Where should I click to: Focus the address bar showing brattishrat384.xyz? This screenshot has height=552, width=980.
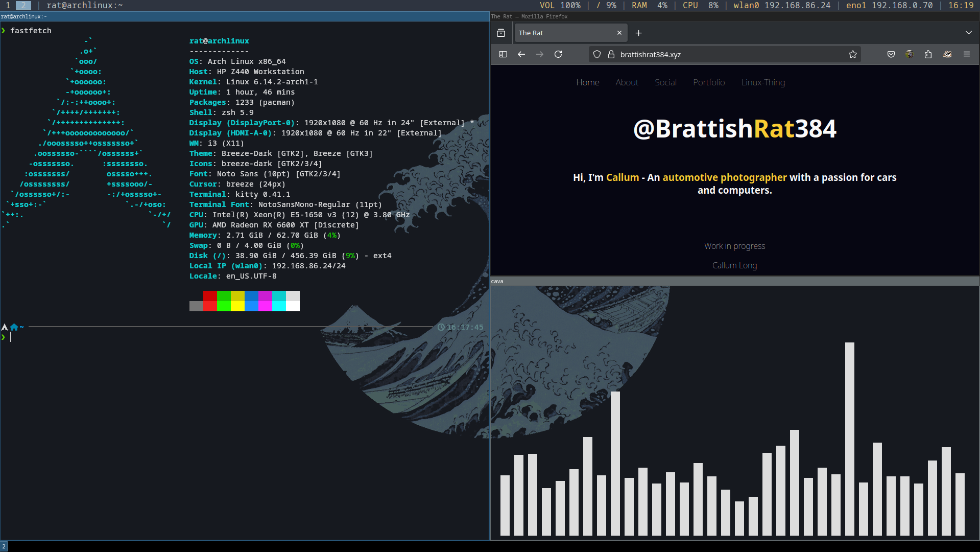(725, 54)
